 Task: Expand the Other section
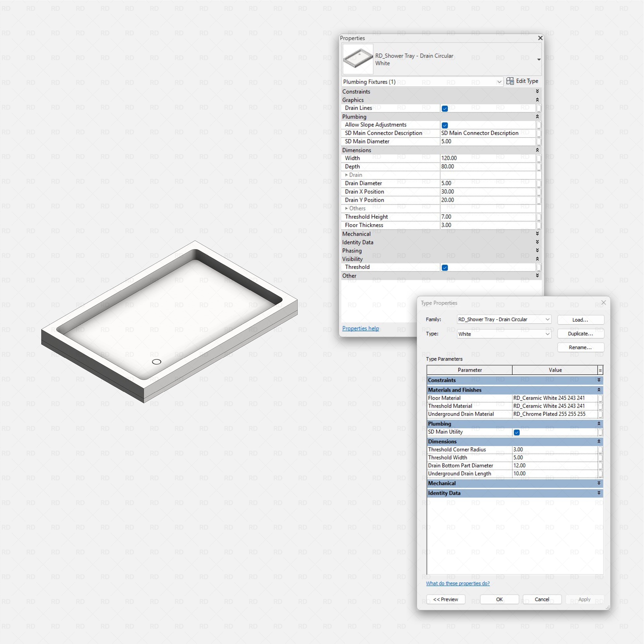pyautogui.click(x=537, y=276)
